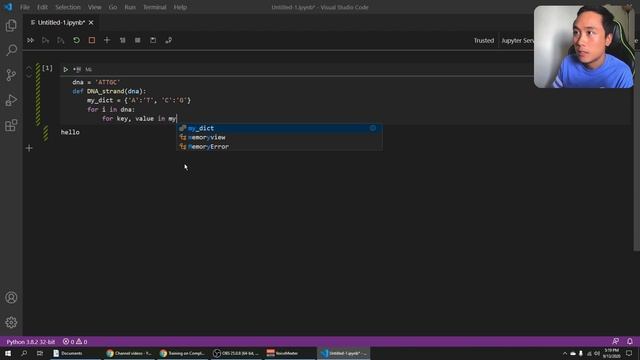Click the Jupyter Server status
Screen dimensions: 640x360
coord(517,40)
